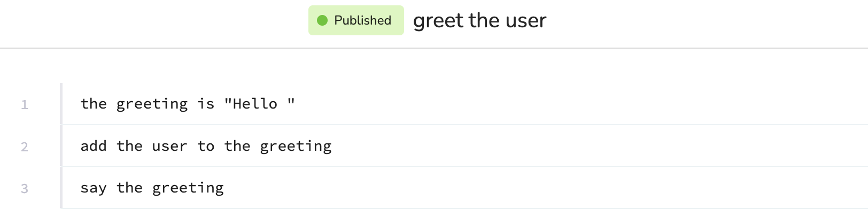Image resolution: width=868 pixels, height=223 pixels.
Task: Click the word "say" on line 3
Action: tap(94, 188)
